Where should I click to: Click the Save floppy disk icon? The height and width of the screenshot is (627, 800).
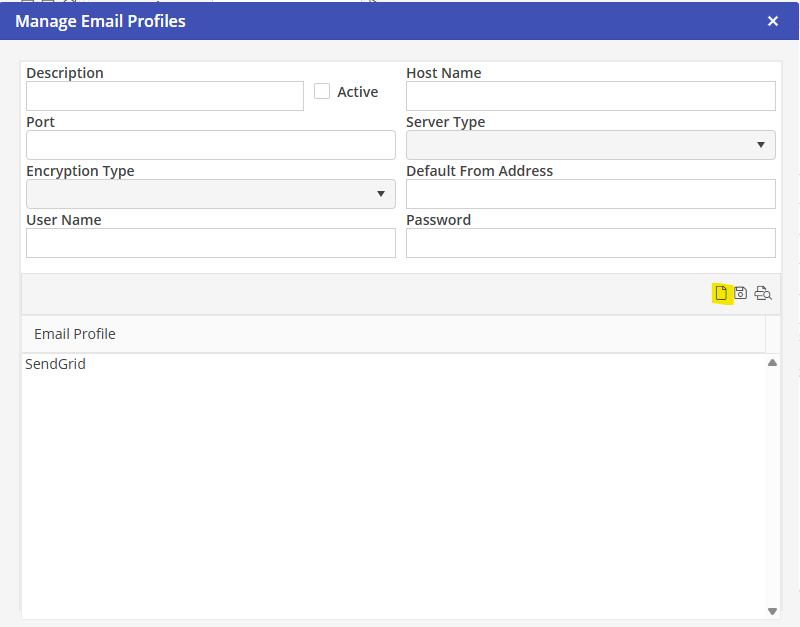741,293
